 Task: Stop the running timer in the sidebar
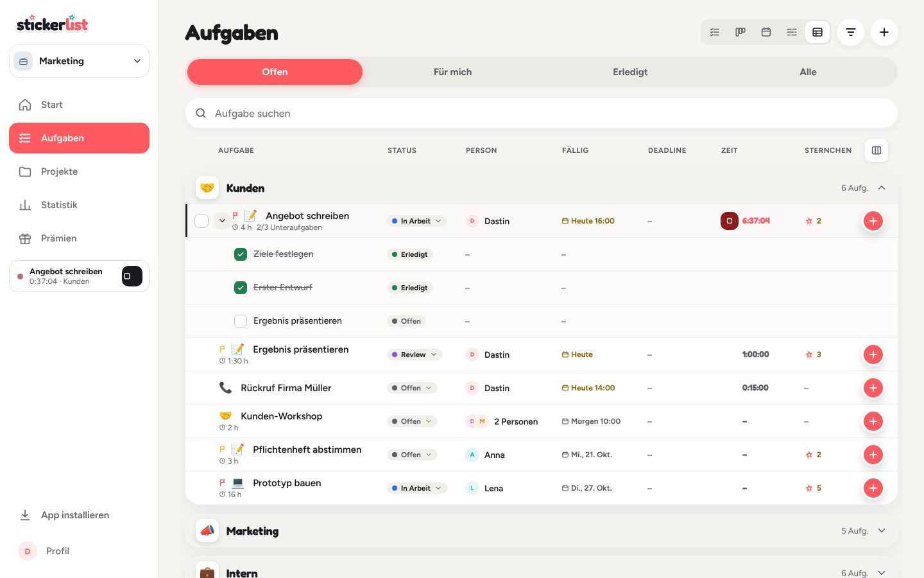coord(132,276)
